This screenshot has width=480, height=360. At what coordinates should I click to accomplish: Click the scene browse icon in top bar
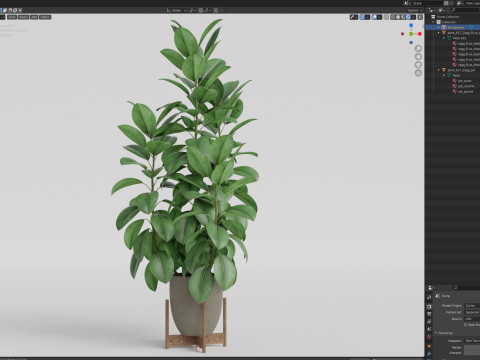tap(407, 3)
